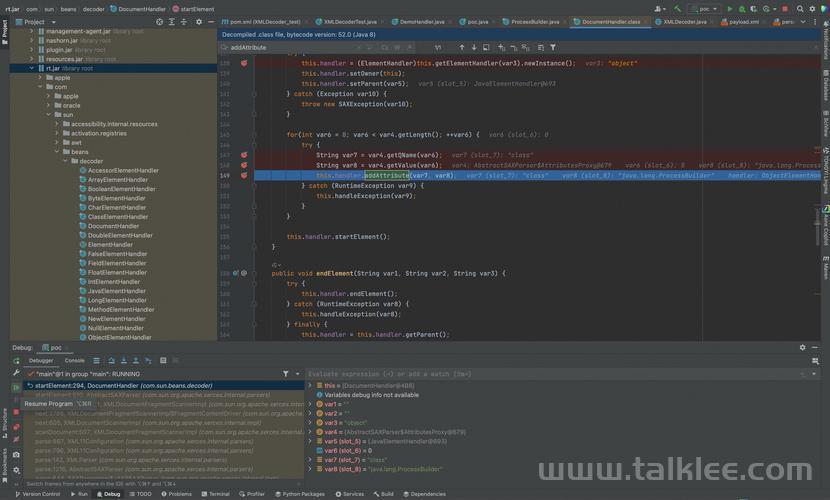Open the Problems tool window
This screenshot has height=500, width=830.
pyautogui.click(x=176, y=494)
